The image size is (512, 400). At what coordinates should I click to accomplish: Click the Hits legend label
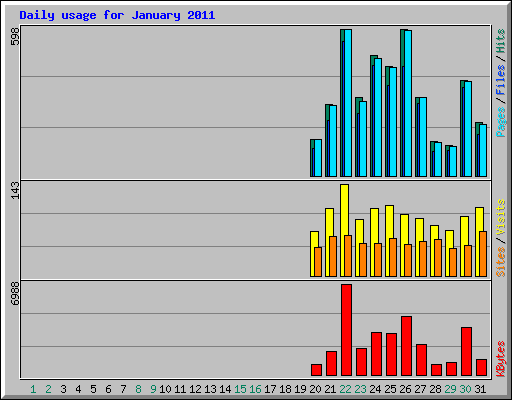500,41
